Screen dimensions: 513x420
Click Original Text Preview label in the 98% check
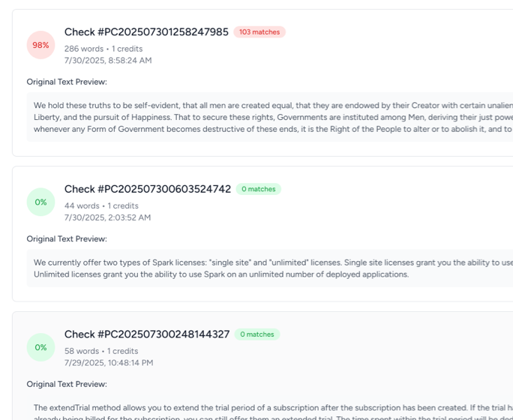(x=67, y=82)
